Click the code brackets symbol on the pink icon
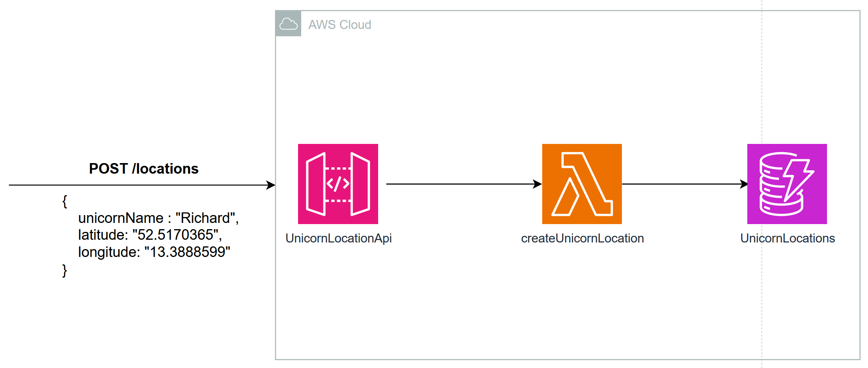 point(338,184)
